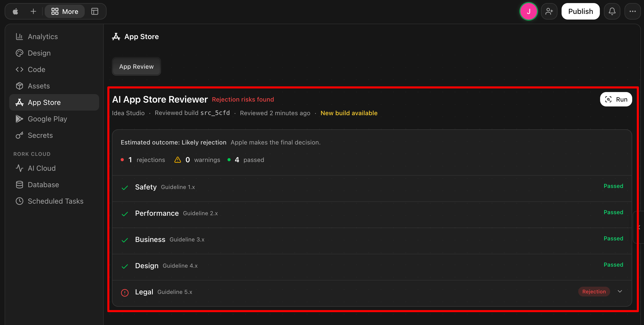Open Secrets in the sidebar
The height and width of the screenshot is (325, 644).
point(54,135)
